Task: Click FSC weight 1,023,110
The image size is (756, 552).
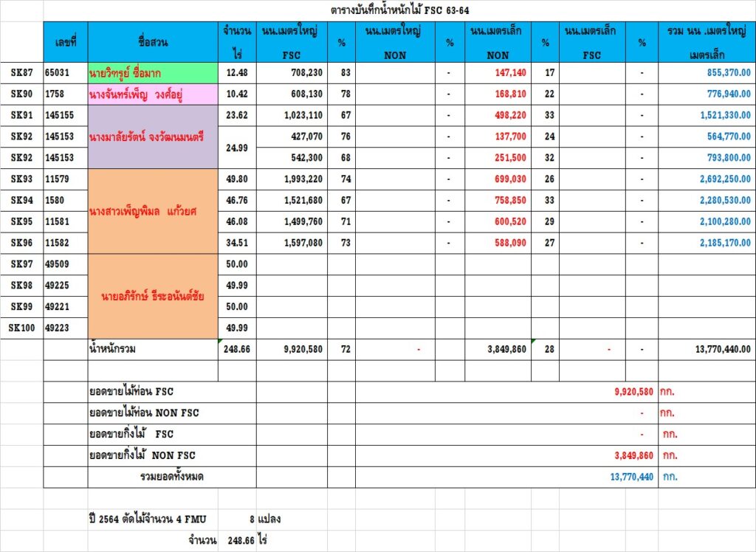Action: (292, 115)
